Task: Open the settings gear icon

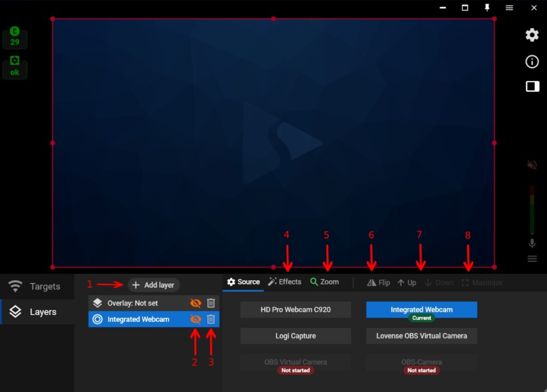Action: [x=532, y=35]
